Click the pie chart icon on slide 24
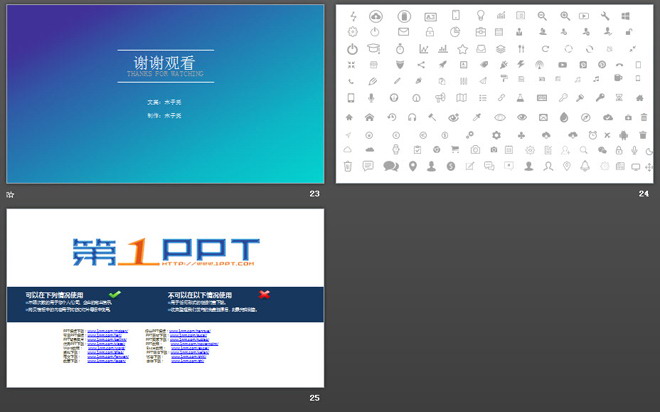The width and height of the screenshot is (660, 412). pos(455,32)
